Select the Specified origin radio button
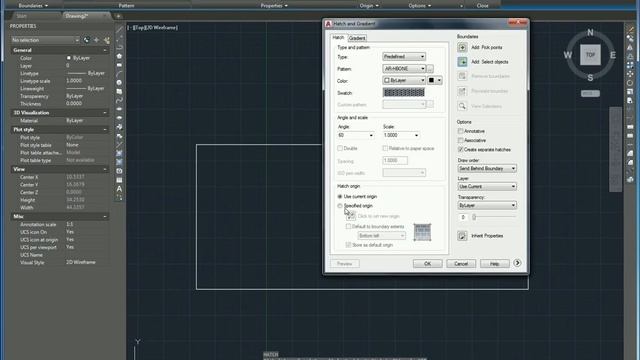 point(340,206)
